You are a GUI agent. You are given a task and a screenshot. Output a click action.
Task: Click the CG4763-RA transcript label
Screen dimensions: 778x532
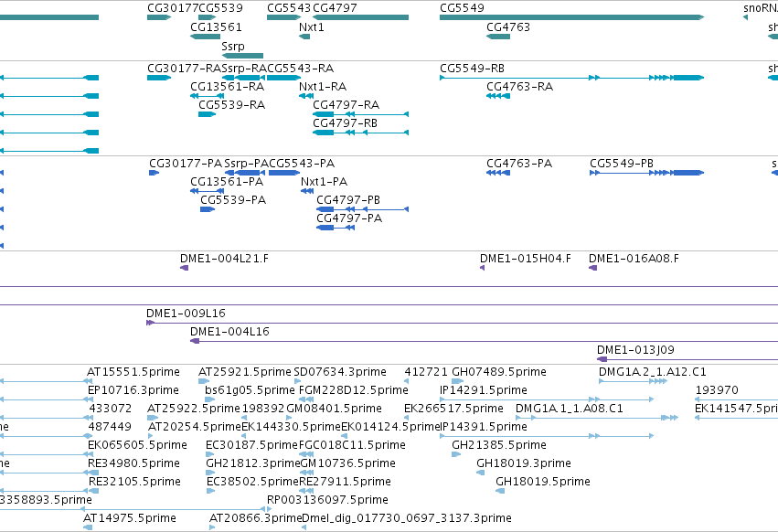pos(519,86)
